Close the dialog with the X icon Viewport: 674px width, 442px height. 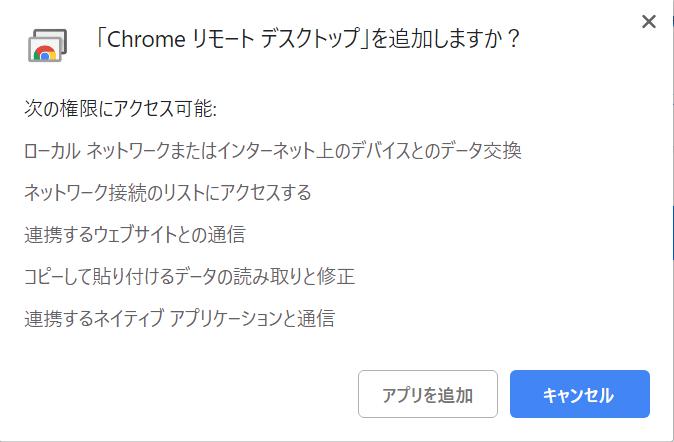coord(649,21)
